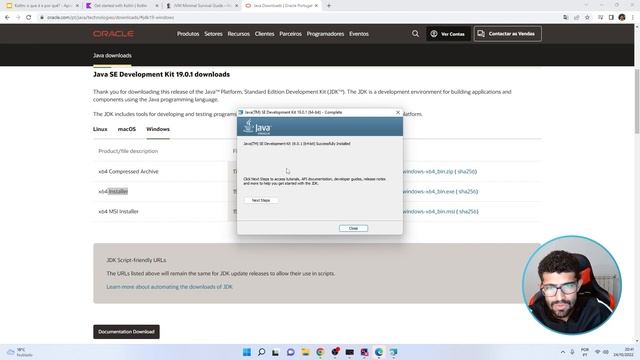Open the Programadores menu
The height and width of the screenshot is (360, 640).
325,34
